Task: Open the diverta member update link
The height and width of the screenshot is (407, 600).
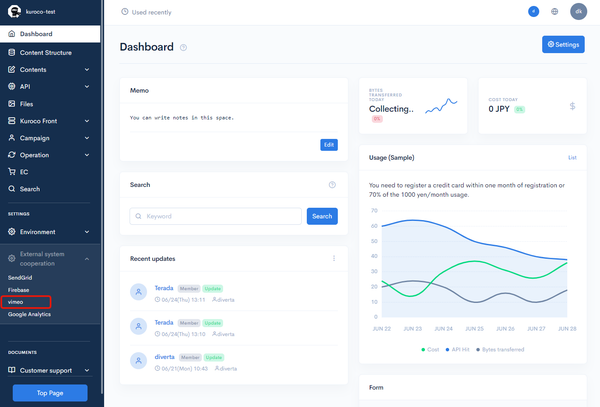Action: 165,357
